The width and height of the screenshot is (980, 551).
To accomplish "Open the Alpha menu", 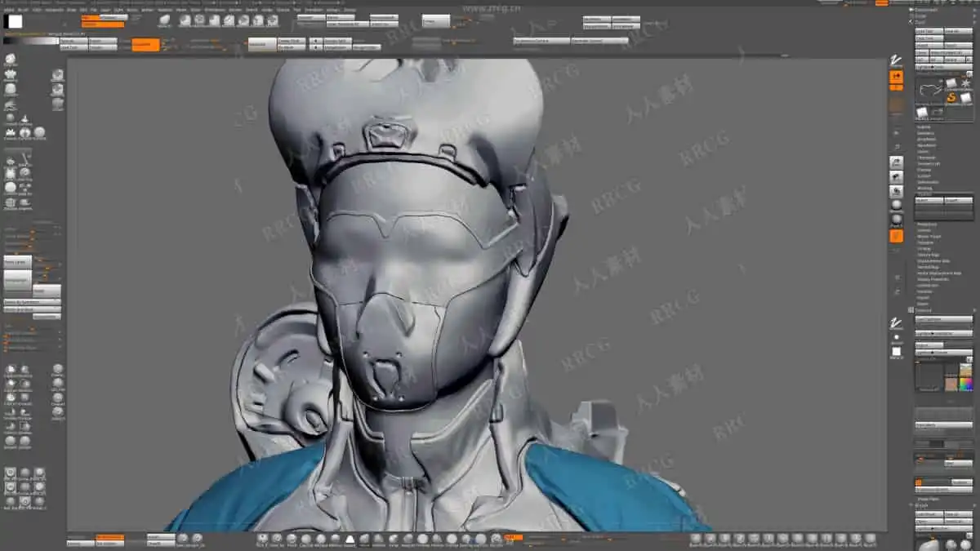I will coord(8,10).
